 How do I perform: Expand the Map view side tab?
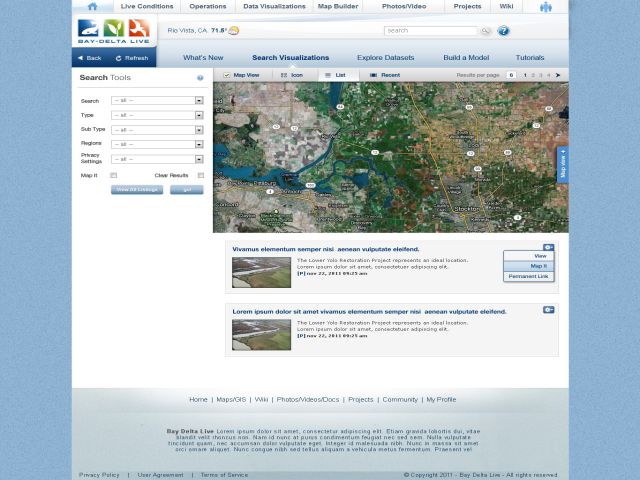click(x=563, y=164)
